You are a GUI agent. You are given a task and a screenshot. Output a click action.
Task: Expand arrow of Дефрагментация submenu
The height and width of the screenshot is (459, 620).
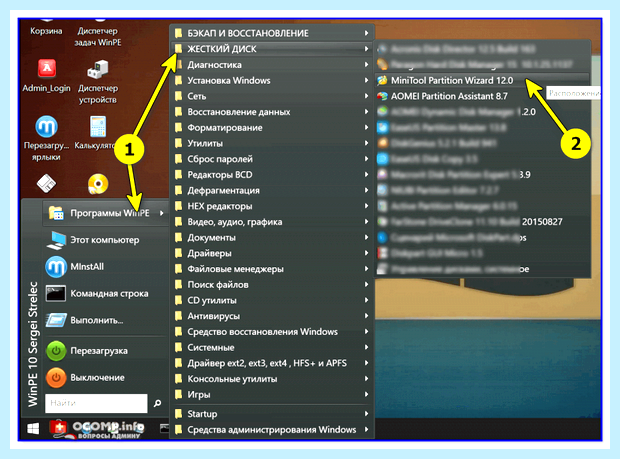367,190
